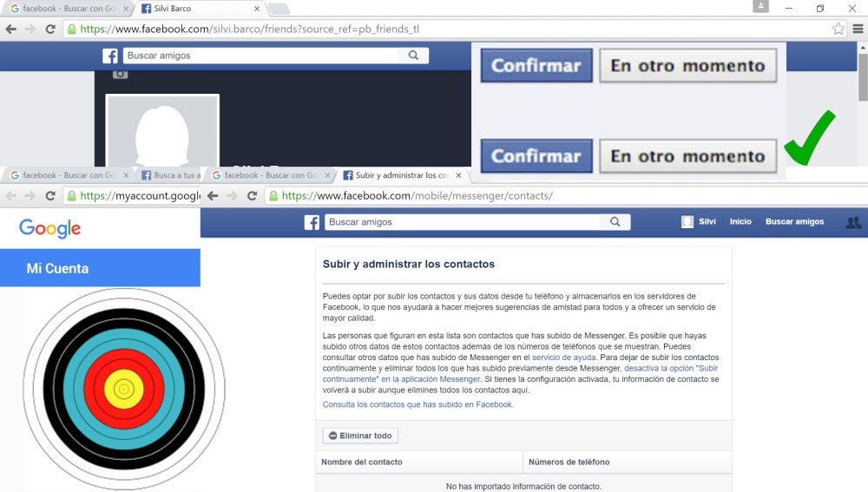Switch to top-left 'facebook - Buscar con Go' tab

[x=68, y=9]
